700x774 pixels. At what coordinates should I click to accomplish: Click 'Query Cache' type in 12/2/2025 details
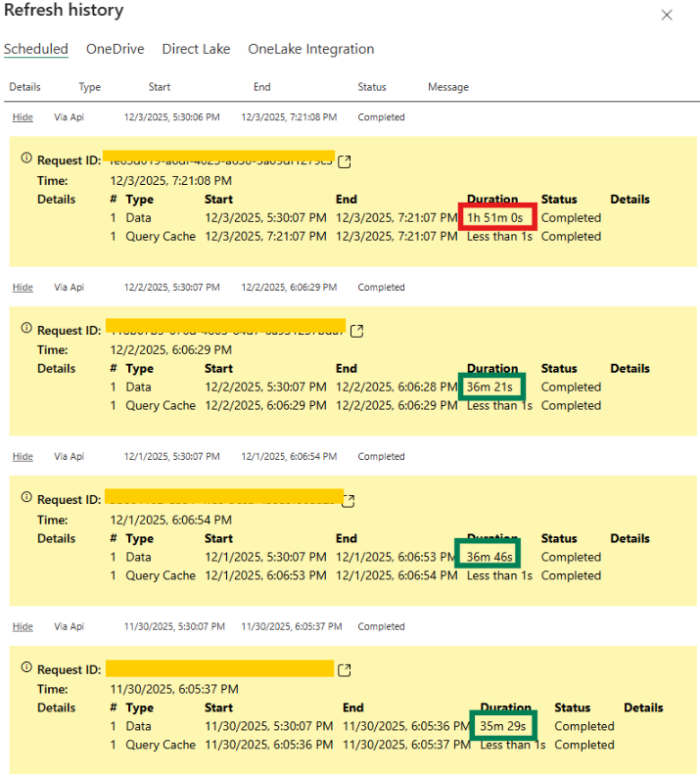[161, 406]
